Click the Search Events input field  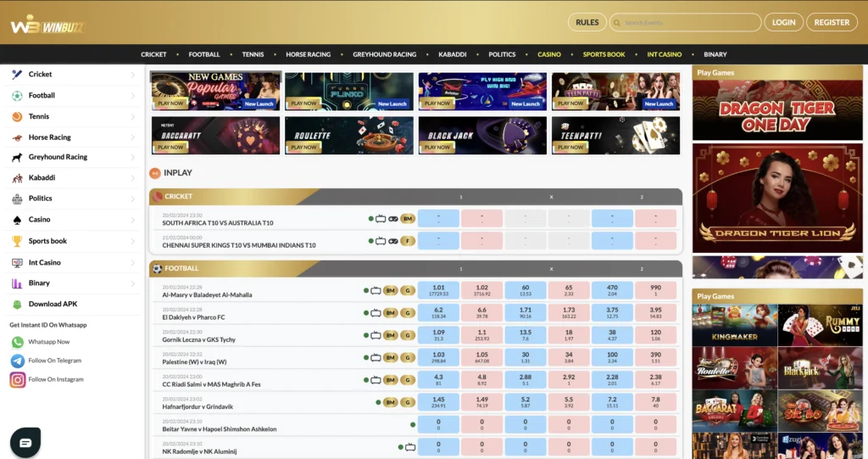(685, 23)
